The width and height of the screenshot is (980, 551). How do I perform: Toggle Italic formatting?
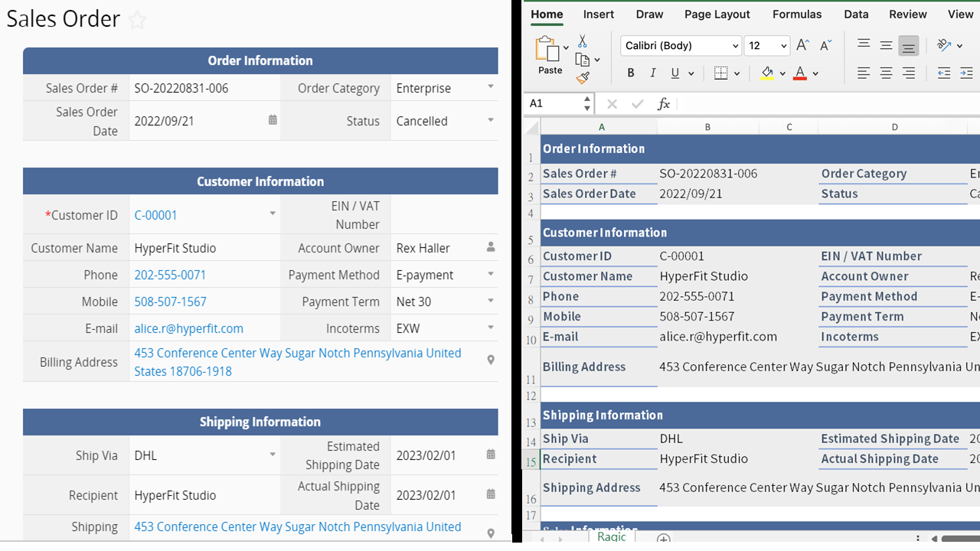(652, 73)
